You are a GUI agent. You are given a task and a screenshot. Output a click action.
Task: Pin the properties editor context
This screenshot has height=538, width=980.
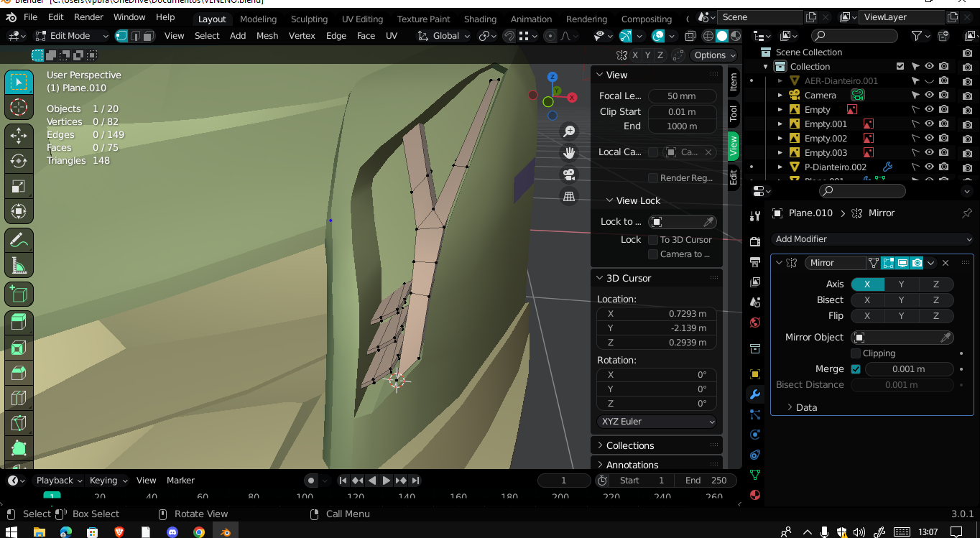pyautogui.click(x=967, y=213)
